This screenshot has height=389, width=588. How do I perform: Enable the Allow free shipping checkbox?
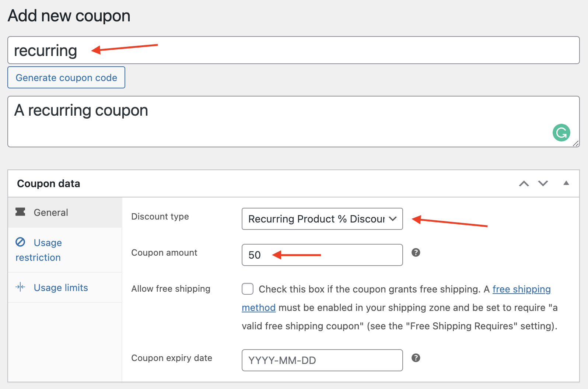[x=248, y=289]
